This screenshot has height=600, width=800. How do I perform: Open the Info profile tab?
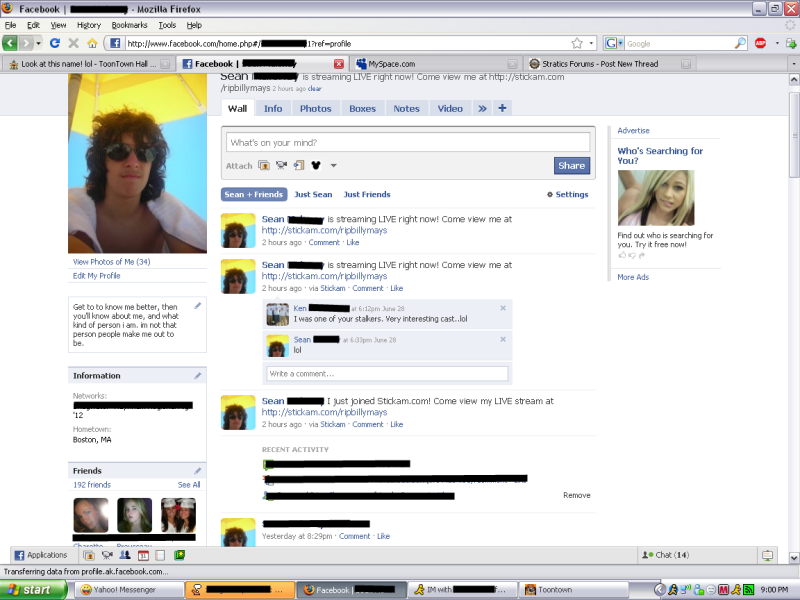(x=273, y=108)
